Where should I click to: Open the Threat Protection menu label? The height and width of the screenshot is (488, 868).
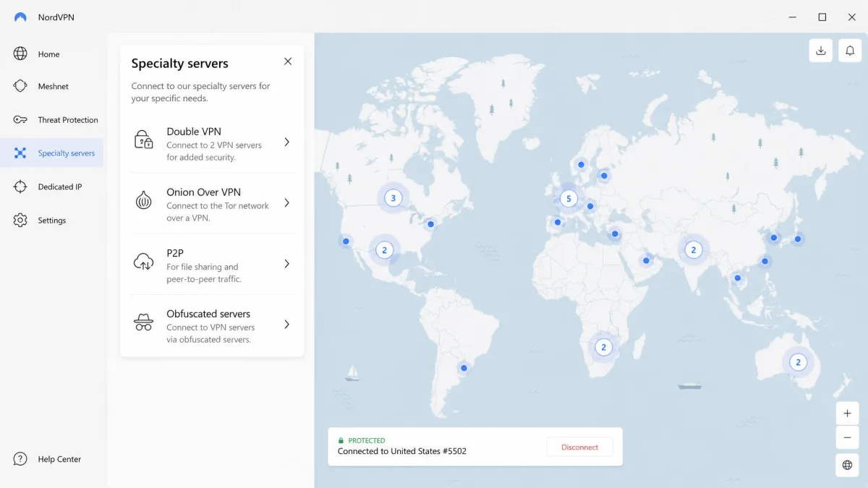pyautogui.click(x=68, y=120)
